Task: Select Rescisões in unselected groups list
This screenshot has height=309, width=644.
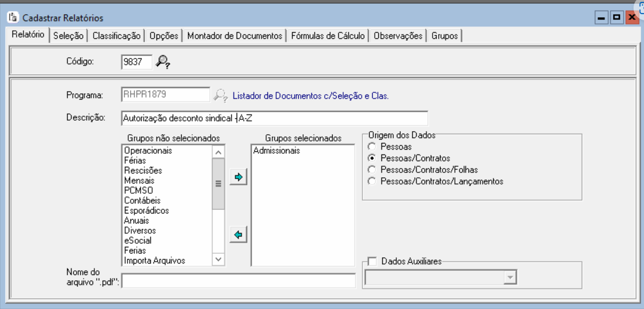Action: pos(143,171)
